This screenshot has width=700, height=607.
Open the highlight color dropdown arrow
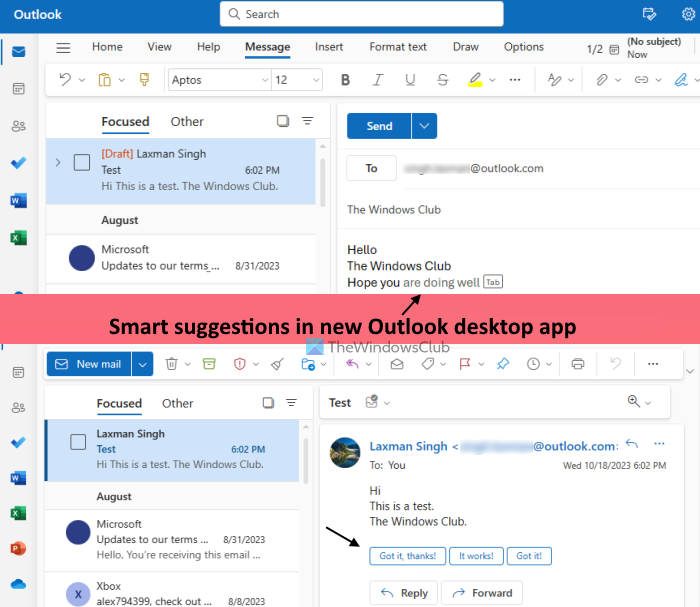(x=492, y=80)
